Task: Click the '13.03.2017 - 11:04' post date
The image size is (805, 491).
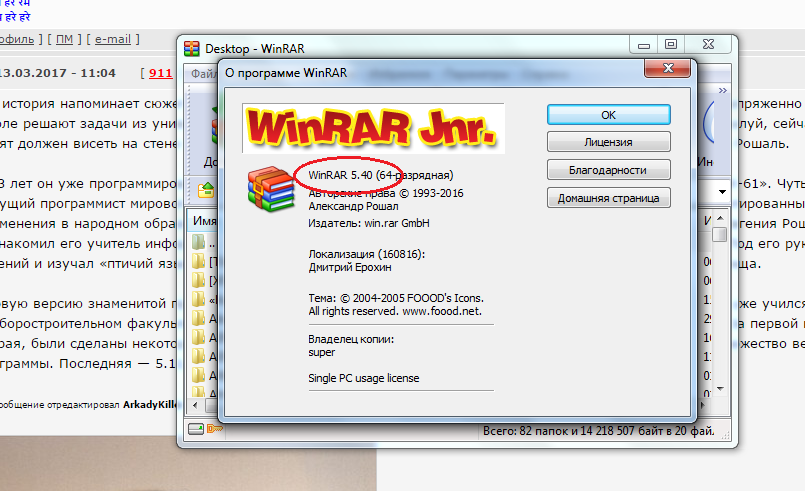Action: coord(58,73)
